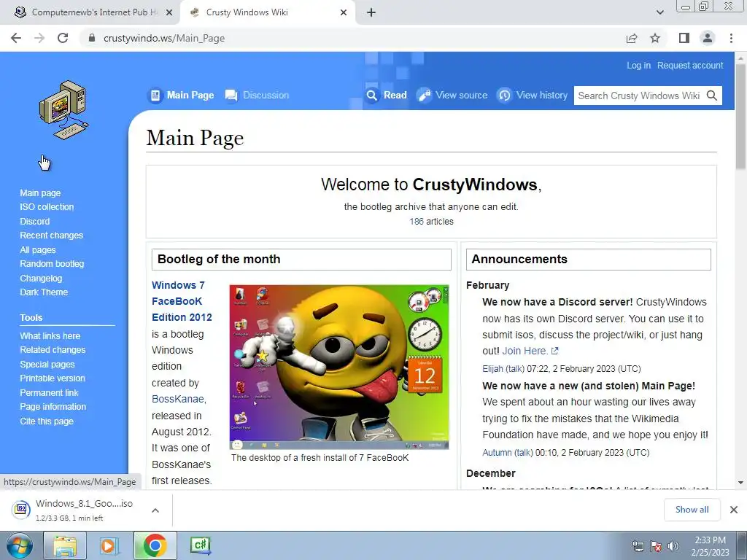Open Recent changes in the sidebar
The image size is (747, 560).
tap(52, 236)
